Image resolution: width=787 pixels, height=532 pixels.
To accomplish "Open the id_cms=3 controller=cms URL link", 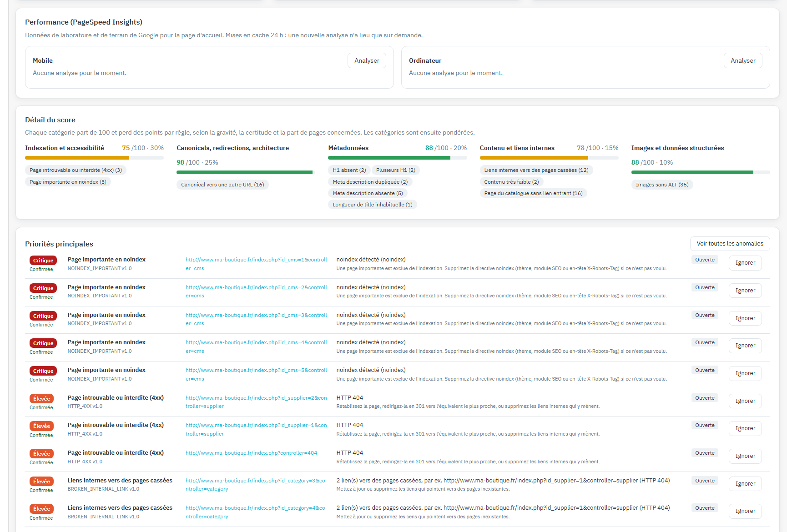I will coord(256,319).
